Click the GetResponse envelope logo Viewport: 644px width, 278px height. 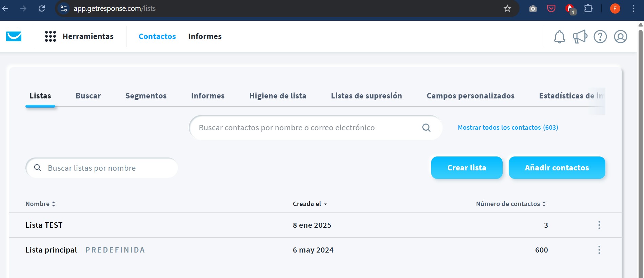click(x=14, y=36)
